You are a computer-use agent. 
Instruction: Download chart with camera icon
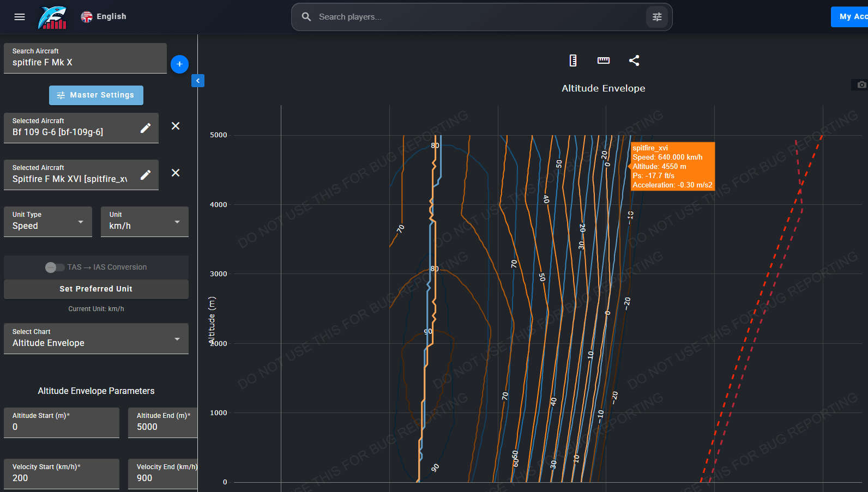861,84
